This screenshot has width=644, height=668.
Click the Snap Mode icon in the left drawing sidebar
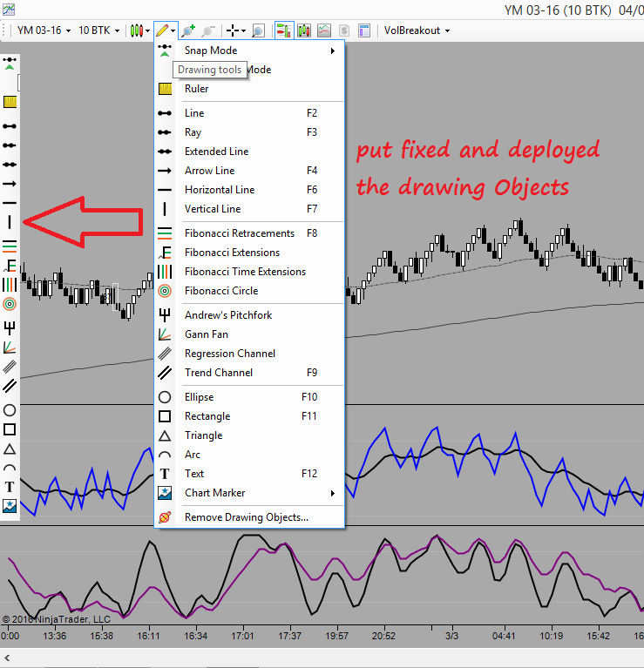10,63
